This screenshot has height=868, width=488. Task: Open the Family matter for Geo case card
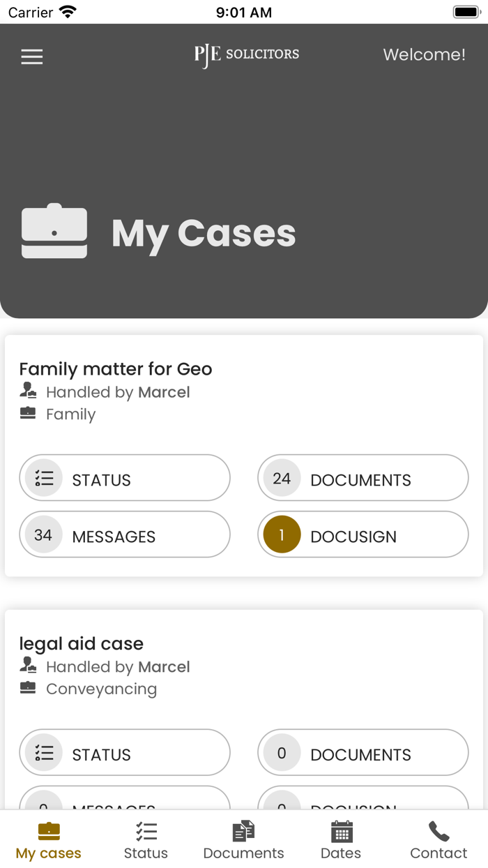coord(116,369)
